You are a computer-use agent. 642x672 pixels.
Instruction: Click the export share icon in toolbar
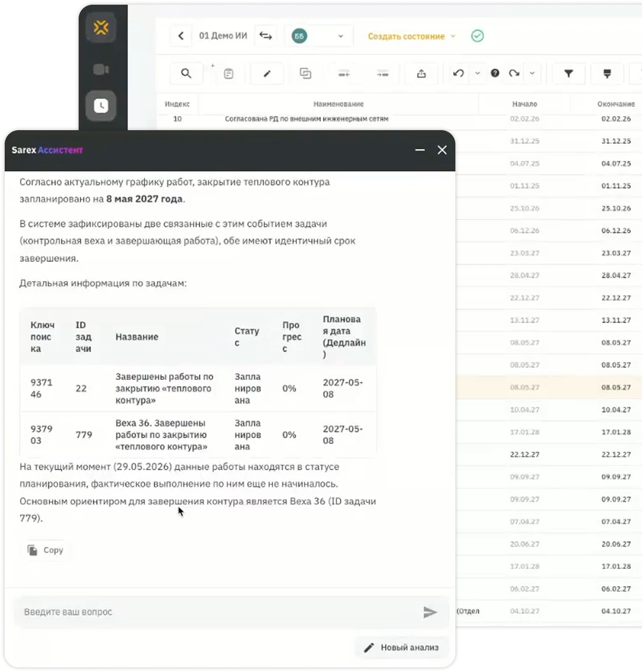point(421,73)
